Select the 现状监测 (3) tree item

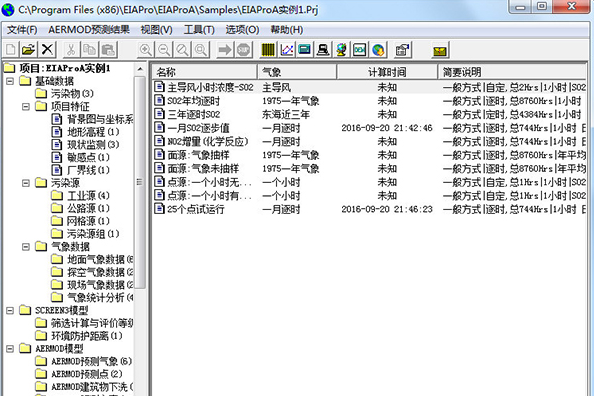85,144
